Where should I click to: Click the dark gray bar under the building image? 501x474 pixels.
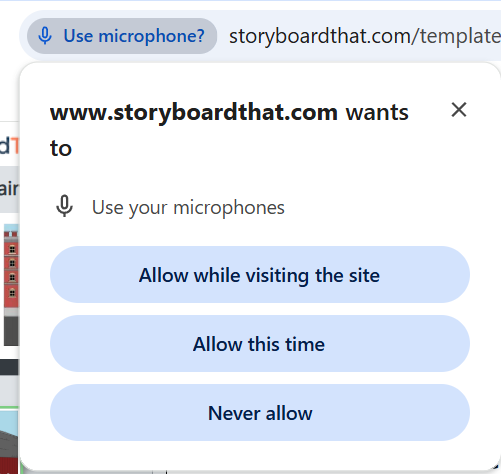tap(9, 367)
